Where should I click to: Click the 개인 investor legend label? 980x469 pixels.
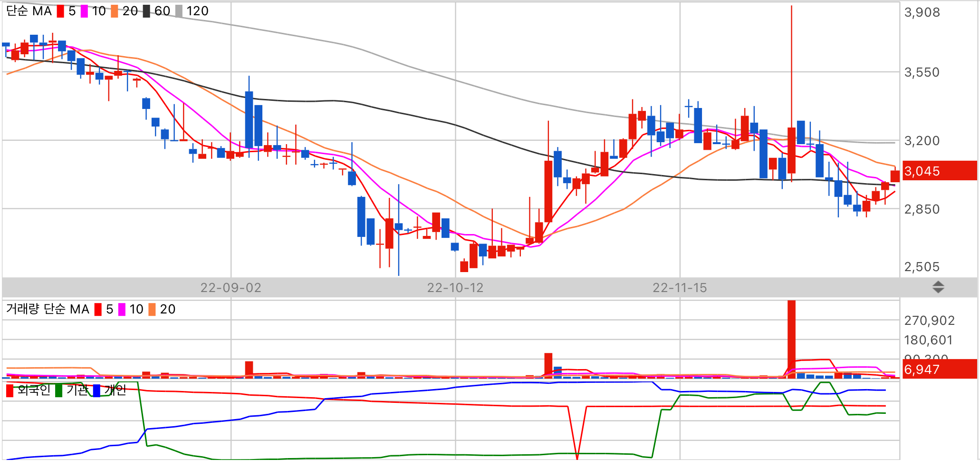coord(115,391)
